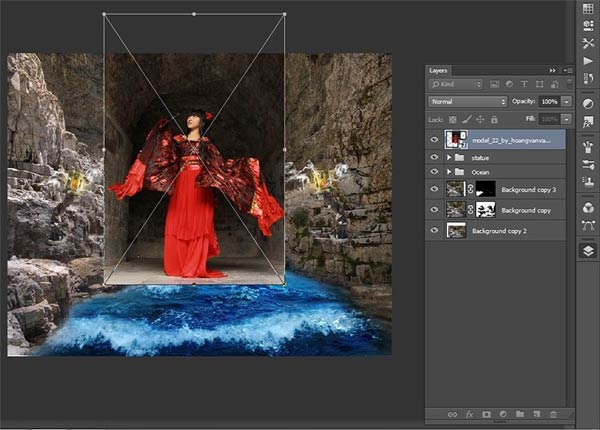Click the Background copy 2 layer thumbnail
The width and height of the screenshot is (600, 430).
457,230
